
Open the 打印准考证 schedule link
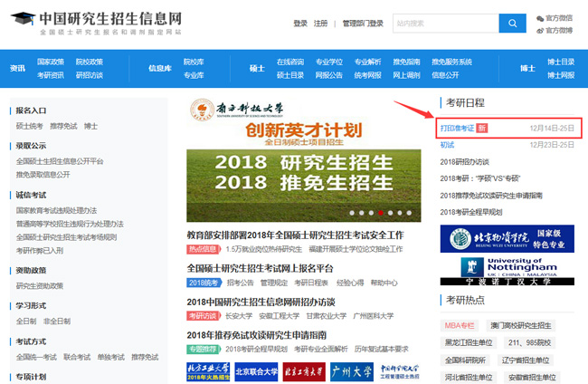(x=456, y=129)
